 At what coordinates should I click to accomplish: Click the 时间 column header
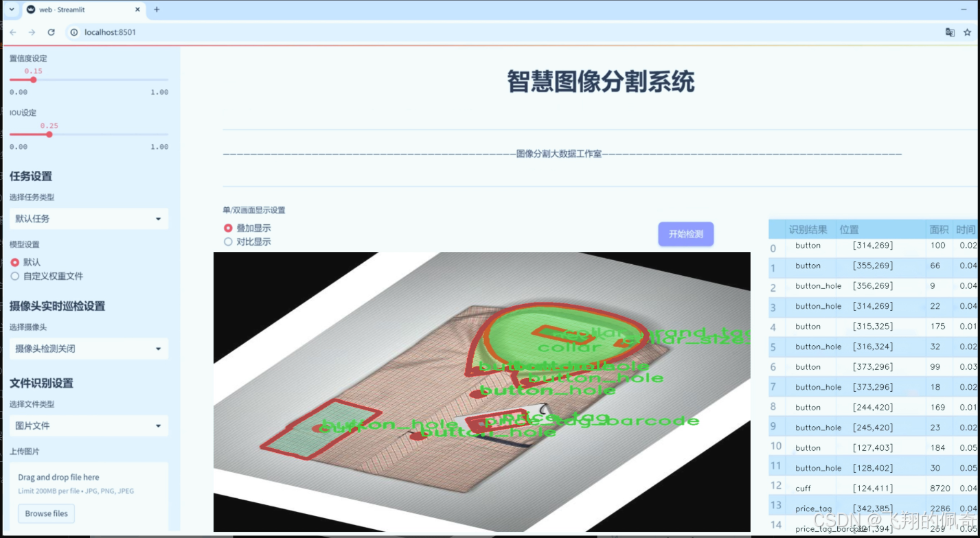click(965, 229)
